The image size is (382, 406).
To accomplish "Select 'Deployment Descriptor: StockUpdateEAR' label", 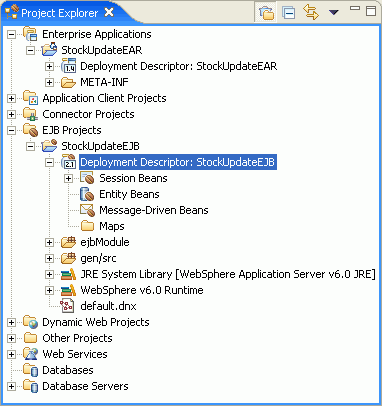I will (x=179, y=66).
